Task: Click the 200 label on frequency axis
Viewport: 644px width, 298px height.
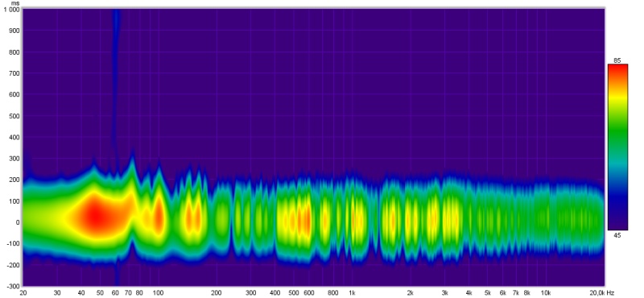Action: 217,292
